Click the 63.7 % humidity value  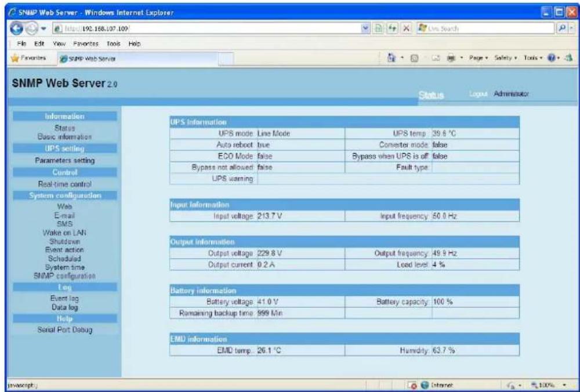pyautogui.click(x=444, y=351)
